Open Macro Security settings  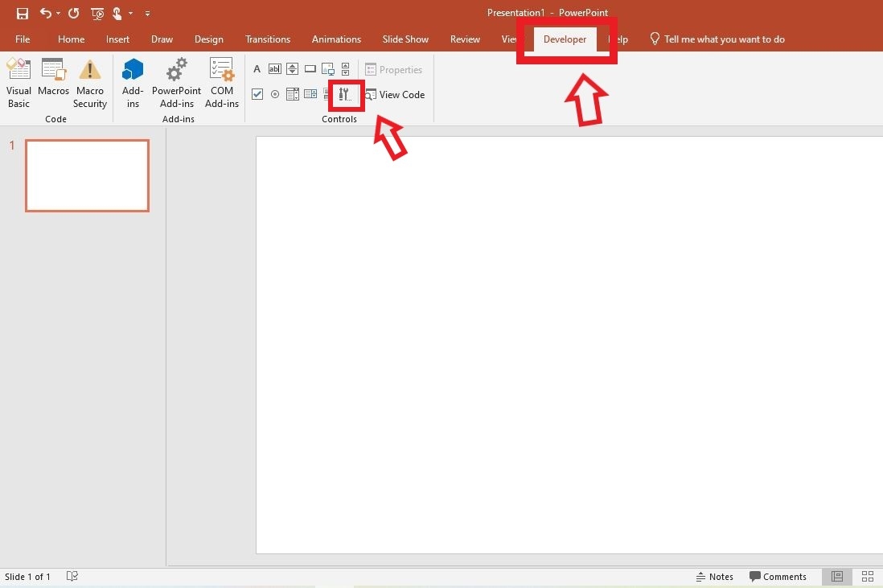(89, 80)
